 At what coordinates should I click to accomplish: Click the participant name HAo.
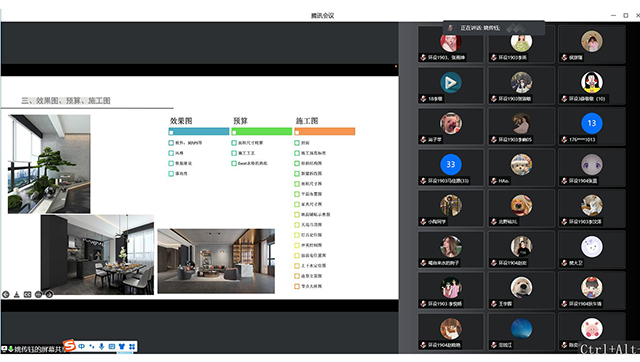click(x=504, y=181)
